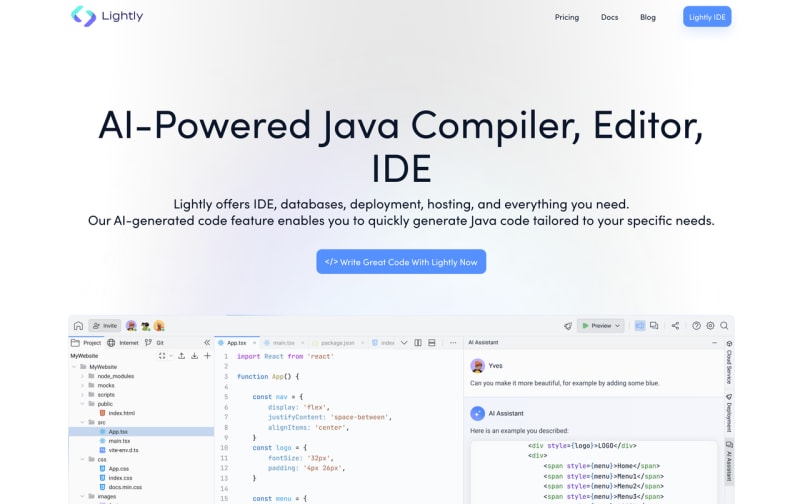Collapse the images folder
The height and width of the screenshot is (504, 800).
[83, 496]
